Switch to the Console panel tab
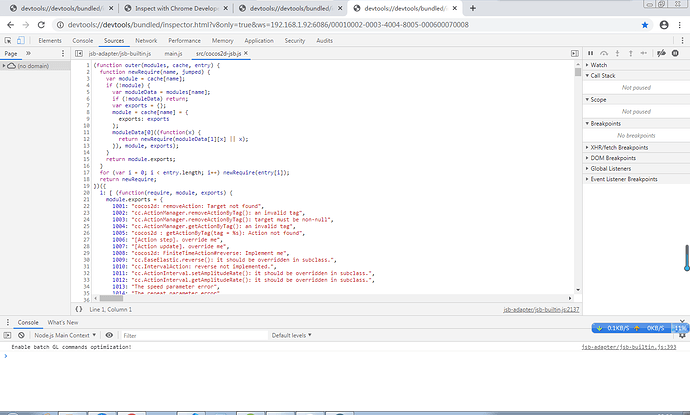This screenshot has width=690, height=415. coord(83,40)
